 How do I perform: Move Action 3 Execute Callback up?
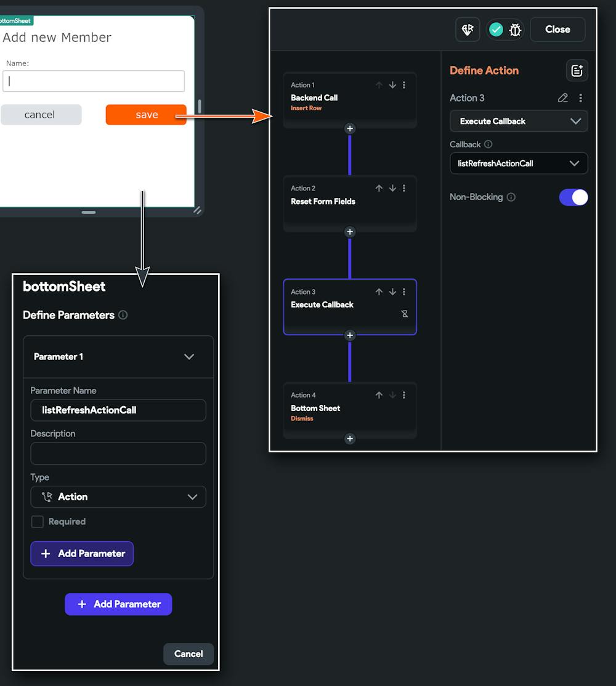tap(379, 292)
